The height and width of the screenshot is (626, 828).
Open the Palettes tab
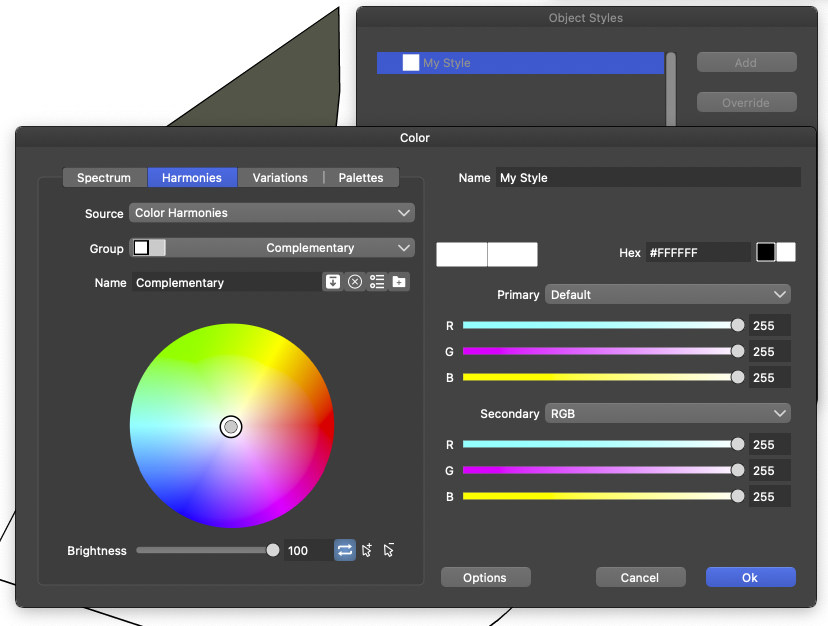[361, 177]
